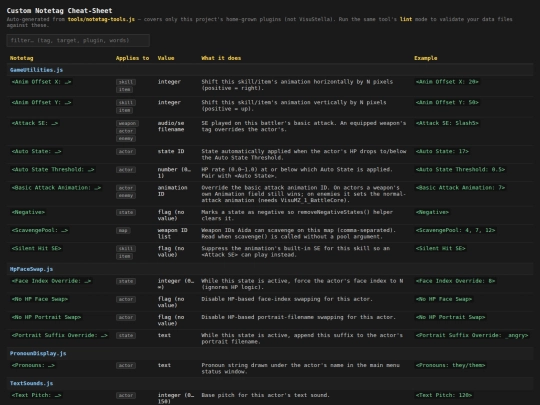Click example <Anim Offset X: 20>
This screenshot has width=540, height=405.
tap(447, 82)
